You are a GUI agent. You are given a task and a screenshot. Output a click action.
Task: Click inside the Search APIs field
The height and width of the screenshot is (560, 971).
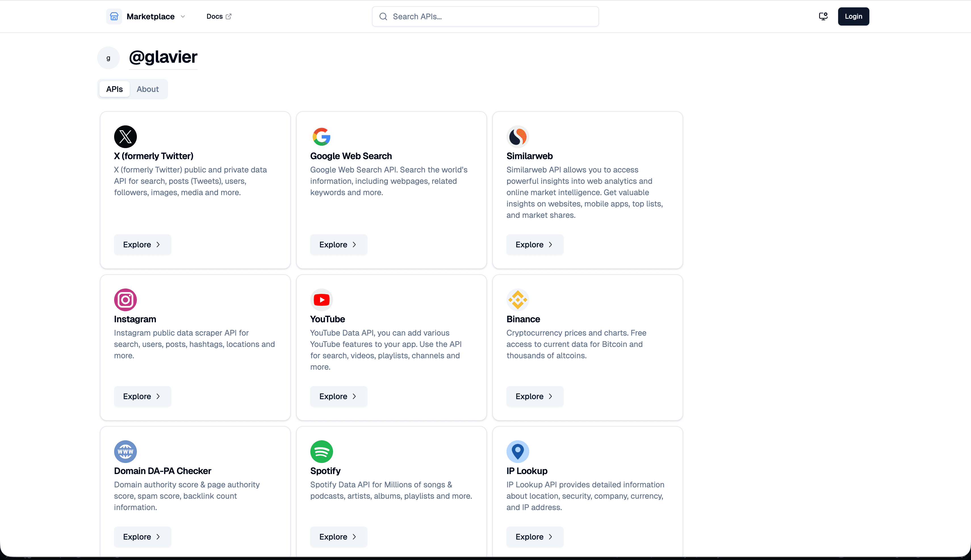click(x=485, y=16)
